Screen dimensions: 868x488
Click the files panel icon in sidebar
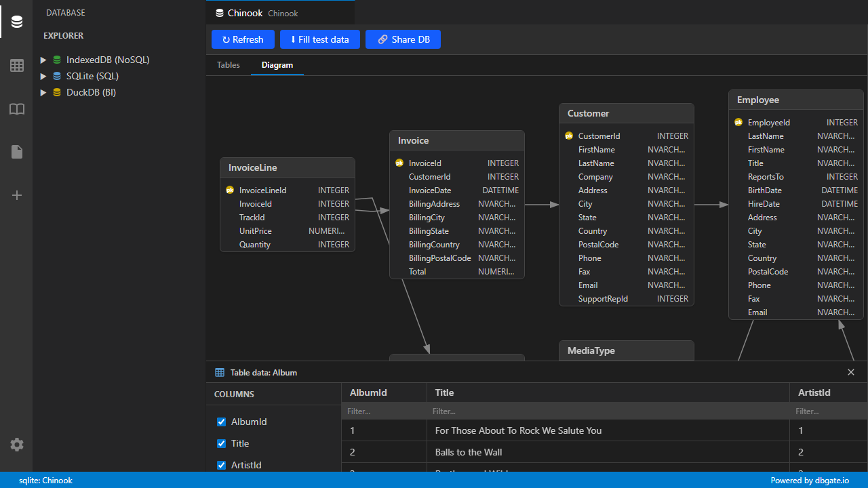pos(16,152)
